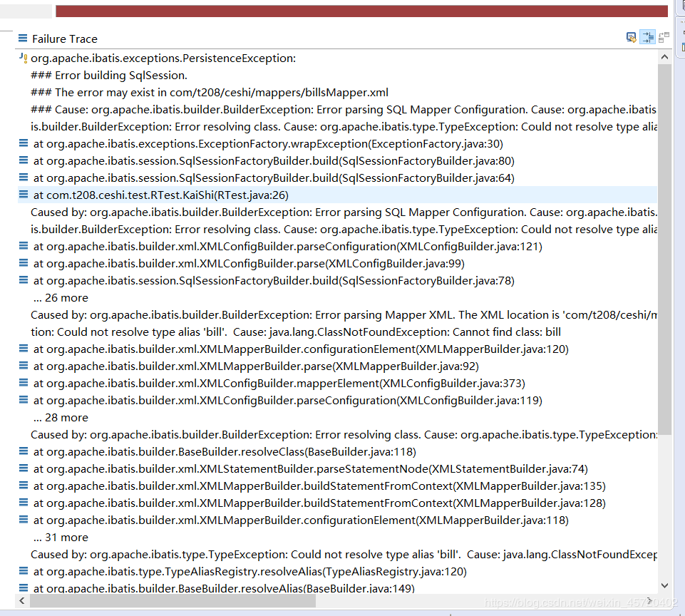Click vertical scrollbar down arrow
The height and width of the screenshot is (616, 685).
point(664,585)
